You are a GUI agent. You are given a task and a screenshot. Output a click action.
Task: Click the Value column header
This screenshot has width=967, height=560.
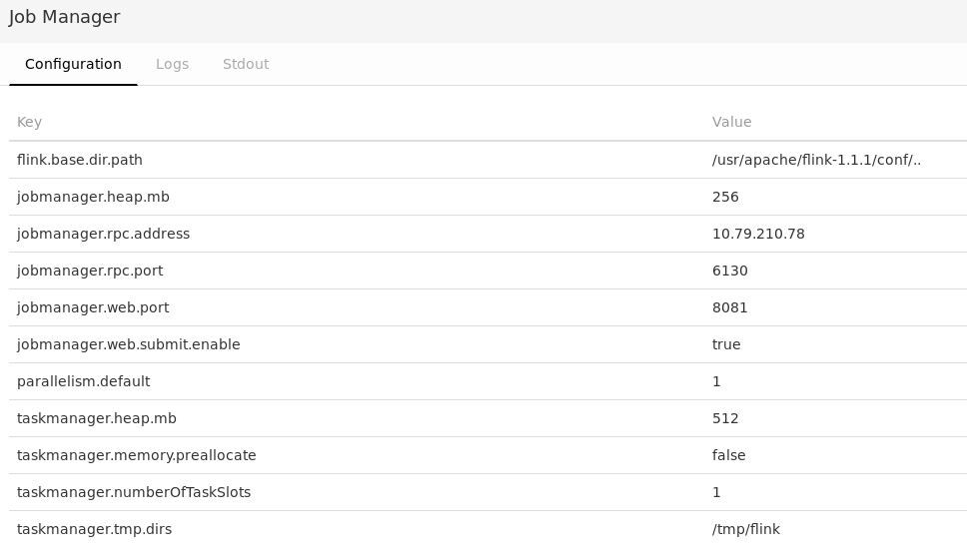pos(731,122)
